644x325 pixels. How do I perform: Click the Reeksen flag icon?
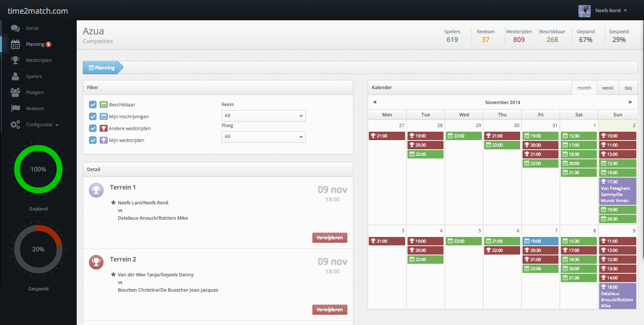pos(15,109)
